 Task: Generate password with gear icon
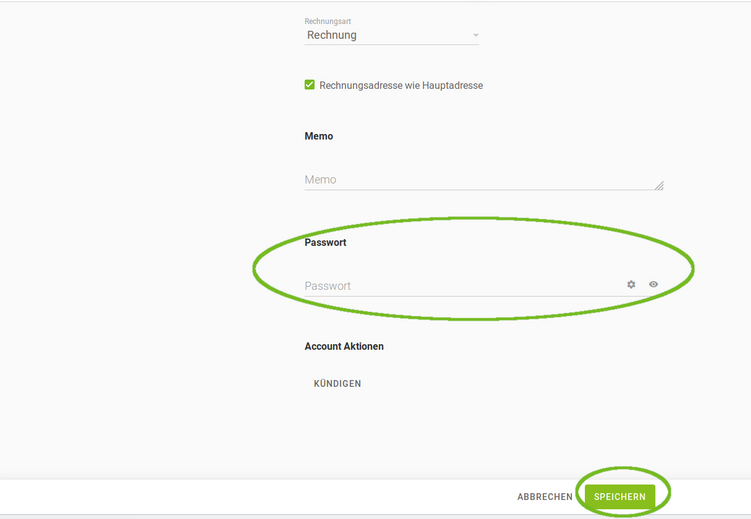click(631, 284)
